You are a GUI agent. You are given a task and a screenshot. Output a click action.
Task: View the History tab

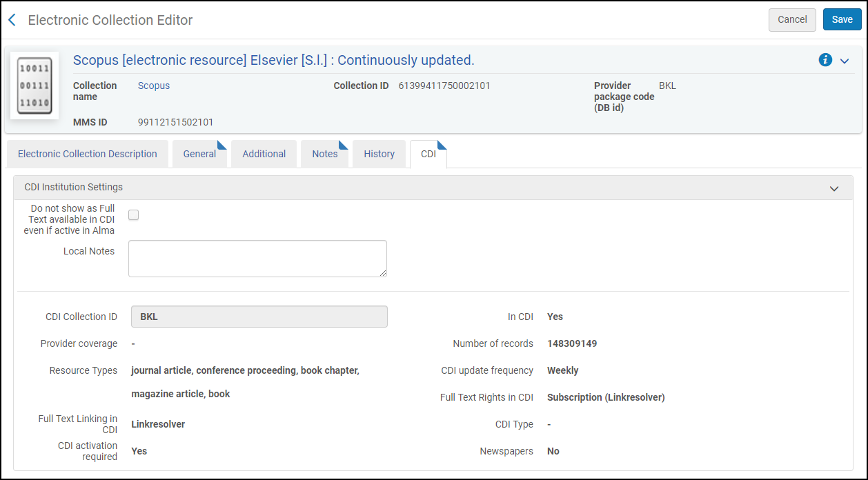pos(379,154)
